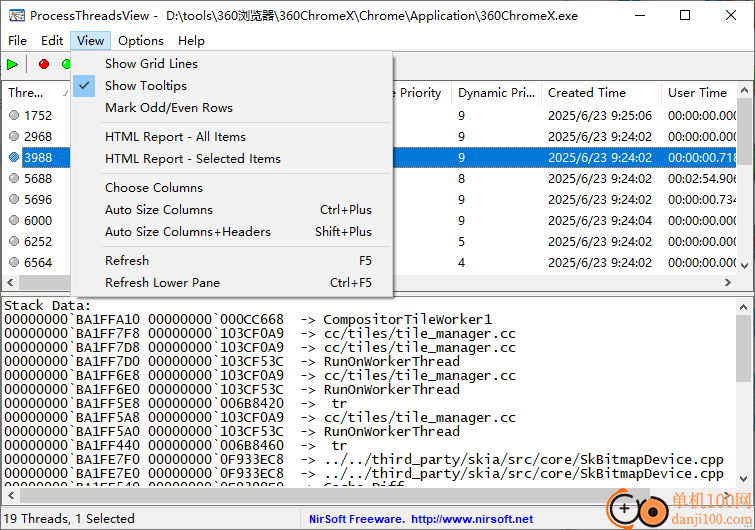Click stack pane scroll up arrow
The image size is (755, 530).
743,307
